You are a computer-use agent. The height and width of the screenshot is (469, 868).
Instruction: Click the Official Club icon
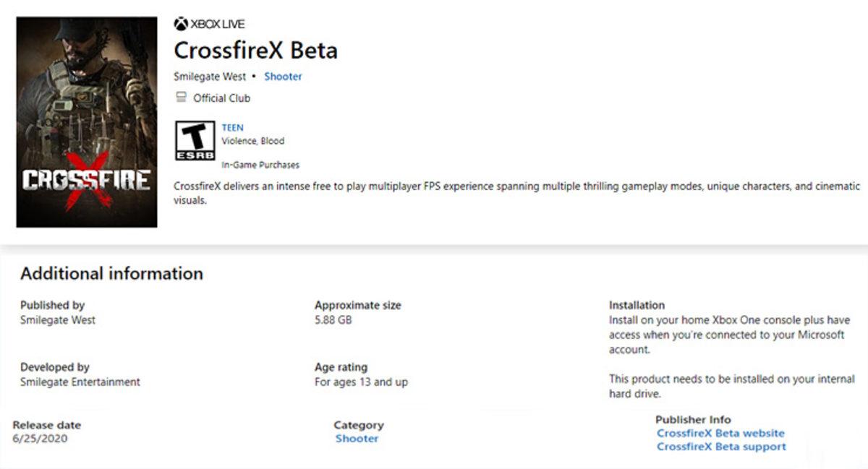[181, 98]
